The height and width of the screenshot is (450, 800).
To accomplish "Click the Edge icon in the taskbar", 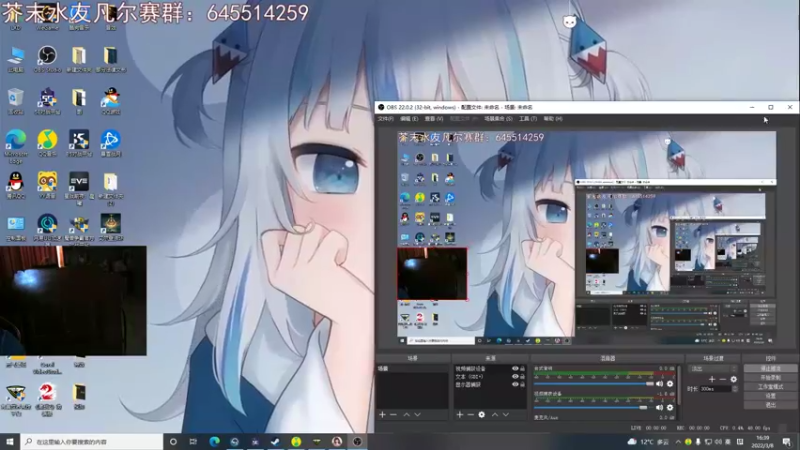I will click(214, 441).
